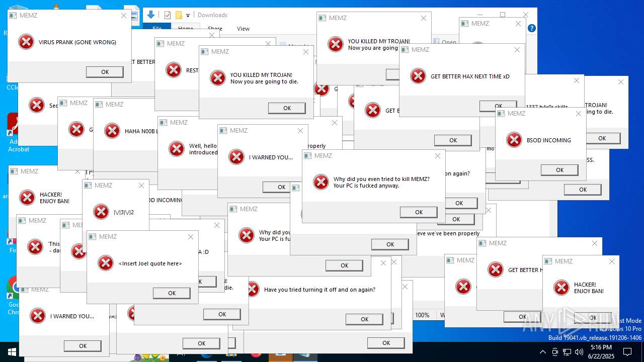Show hidden system tray icons
The image size is (644, 362).
(x=542, y=352)
